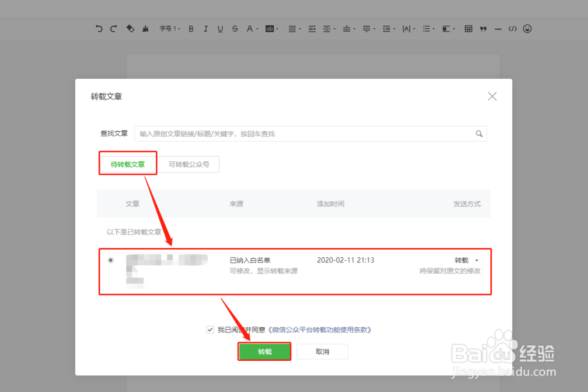Click the indent icon
Viewport: 588px width, 392px height.
point(312,29)
